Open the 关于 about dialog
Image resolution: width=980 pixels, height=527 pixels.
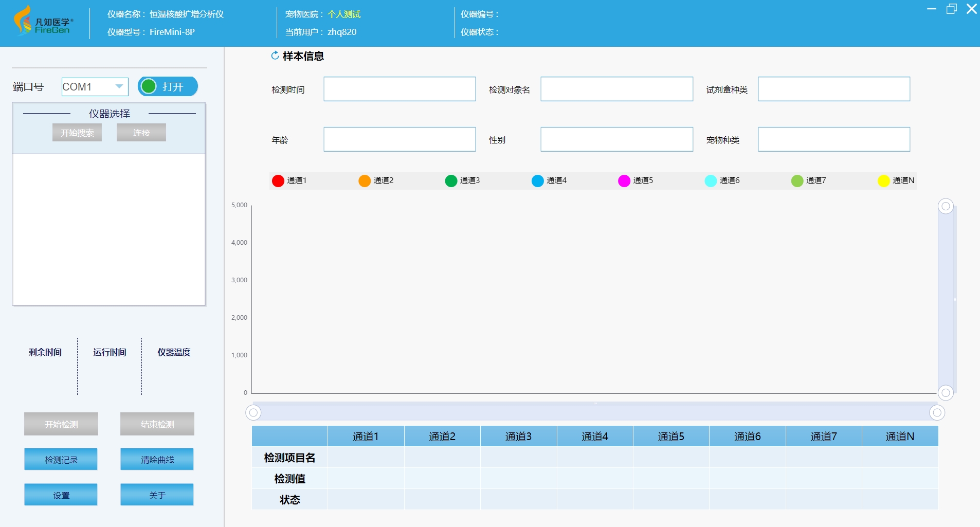pyautogui.click(x=157, y=495)
